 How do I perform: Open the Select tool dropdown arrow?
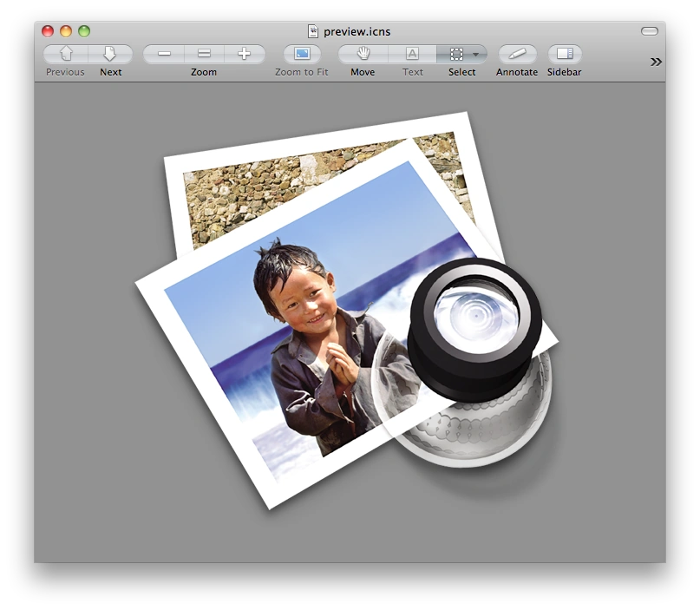(476, 55)
